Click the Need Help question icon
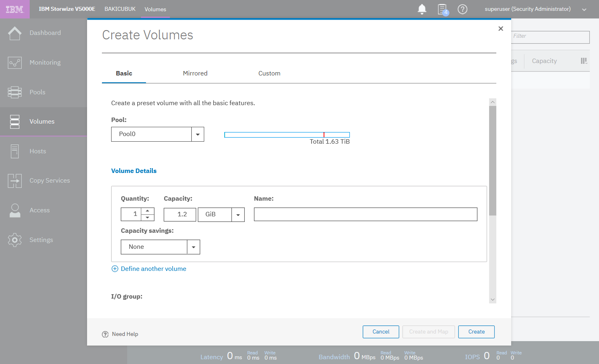Image resolution: width=599 pixels, height=364 pixels. pyautogui.click(x=105, y=334)
